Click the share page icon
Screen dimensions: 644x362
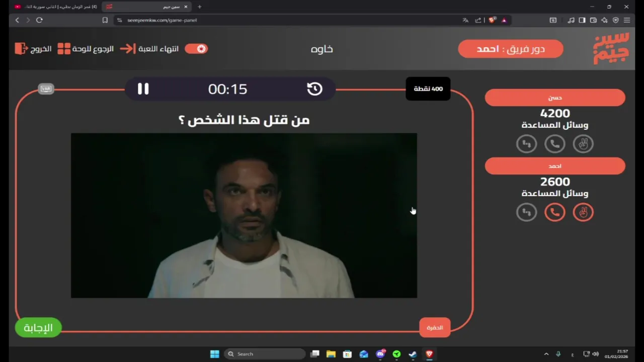[478, 20]
